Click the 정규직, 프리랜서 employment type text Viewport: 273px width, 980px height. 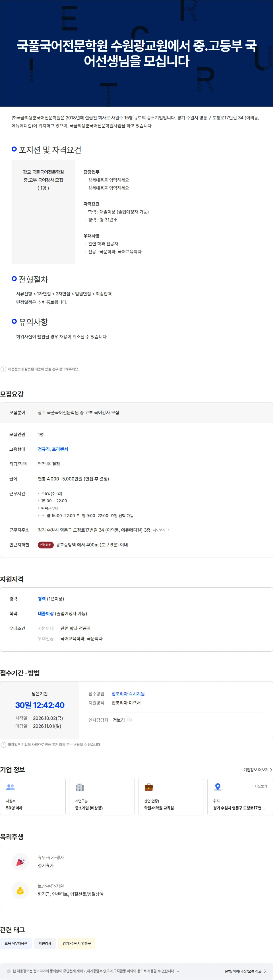53,449
